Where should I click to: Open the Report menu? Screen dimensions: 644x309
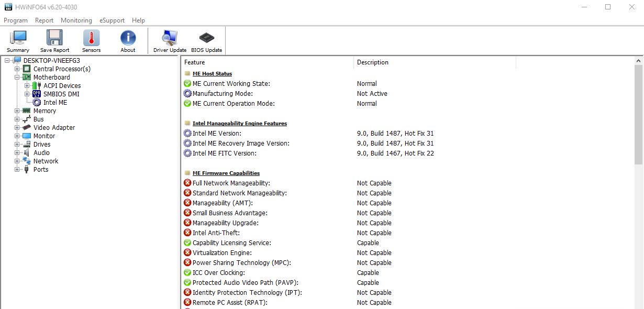pyautogui.click(x=45, y=20)
